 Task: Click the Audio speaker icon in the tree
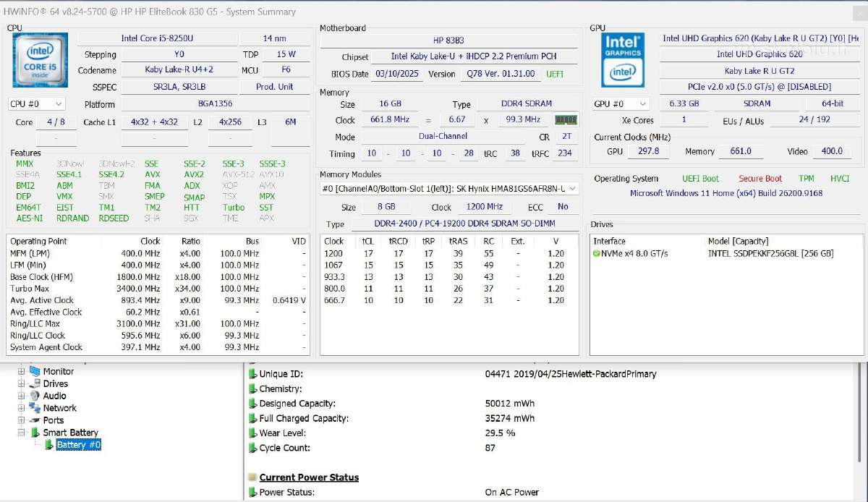click(35, 396)
